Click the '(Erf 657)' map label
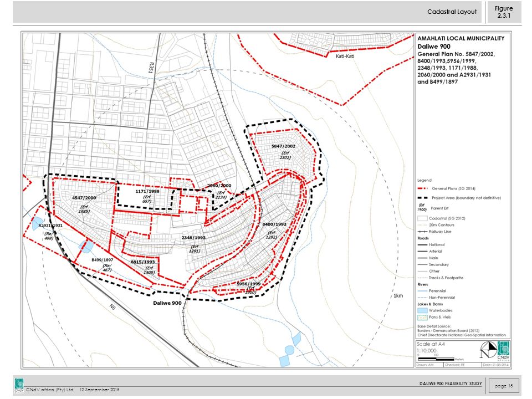Screen dimensions: 532x399 [147, 199]
